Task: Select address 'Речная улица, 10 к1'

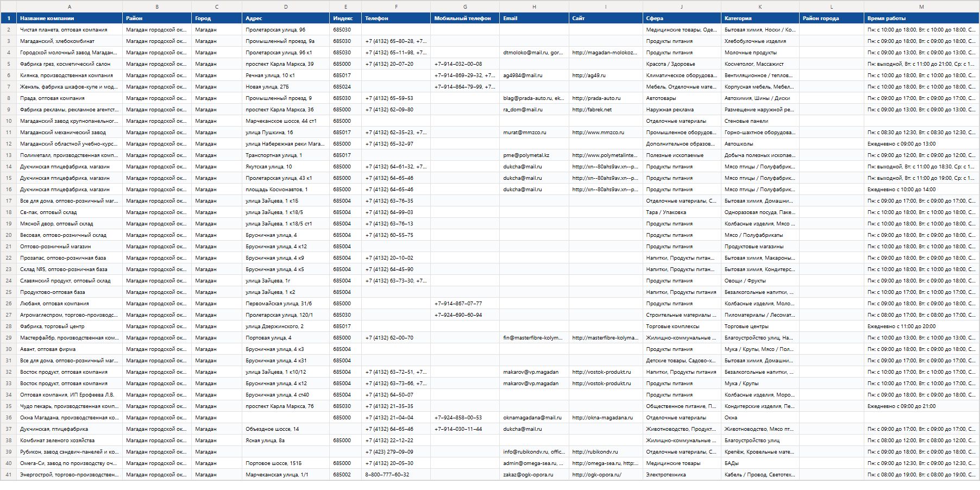Action: point(286,76)
